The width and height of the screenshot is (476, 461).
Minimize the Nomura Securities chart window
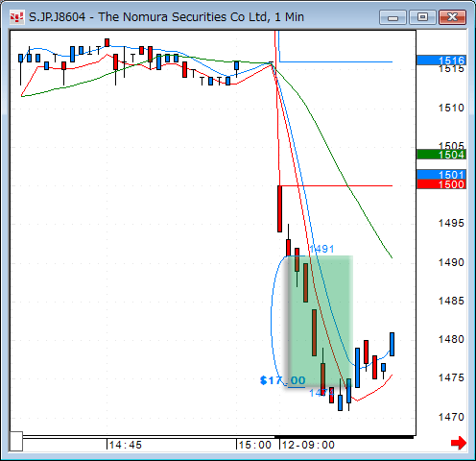393,17
